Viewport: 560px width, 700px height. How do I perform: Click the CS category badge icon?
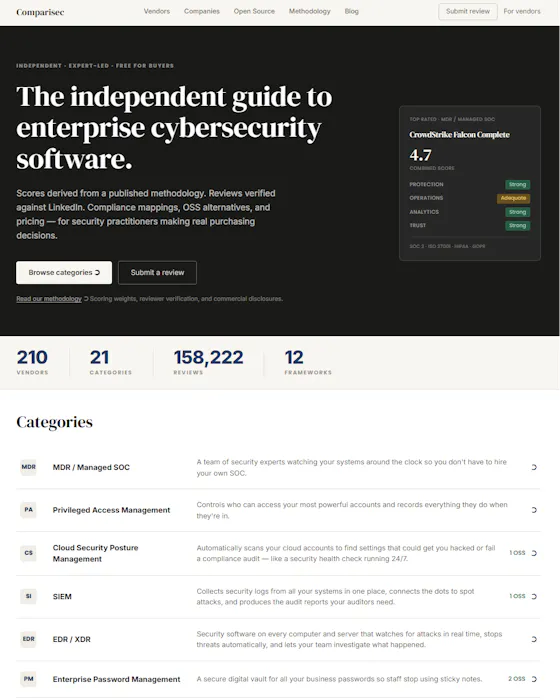(x=29, y=553)
